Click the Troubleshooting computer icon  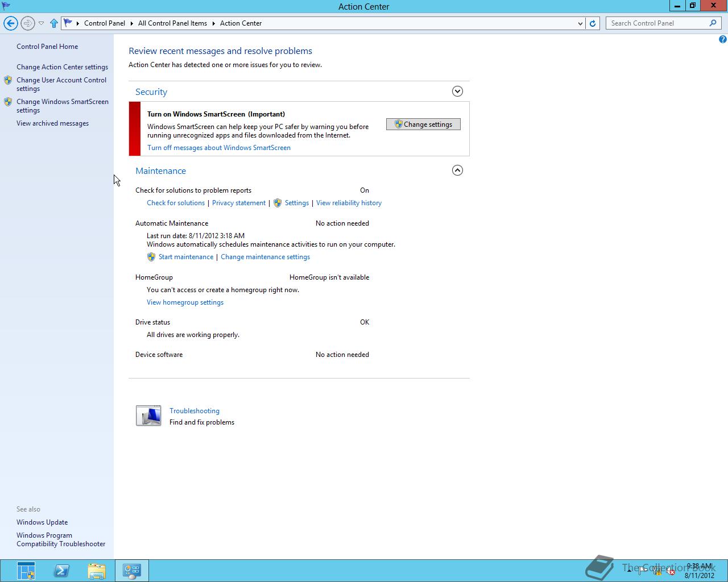pos(148,415)
